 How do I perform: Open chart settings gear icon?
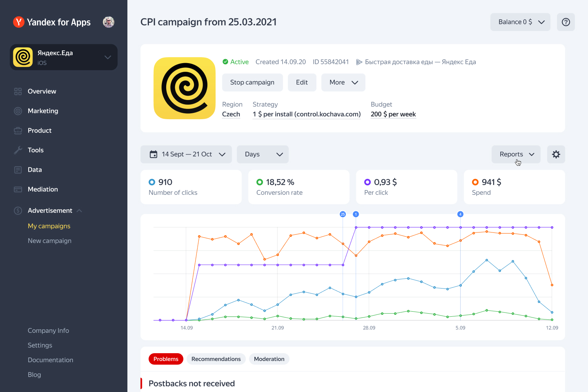point(556,154)
